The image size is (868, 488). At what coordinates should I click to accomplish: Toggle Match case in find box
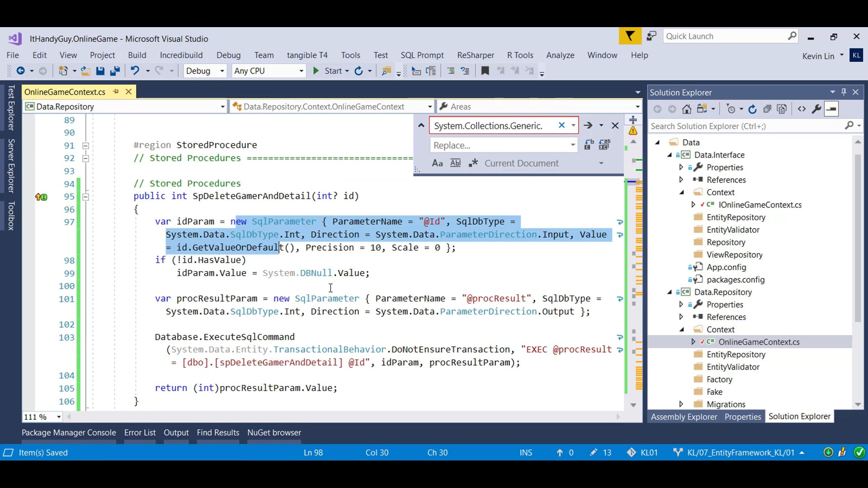click(x=437, y=163)
